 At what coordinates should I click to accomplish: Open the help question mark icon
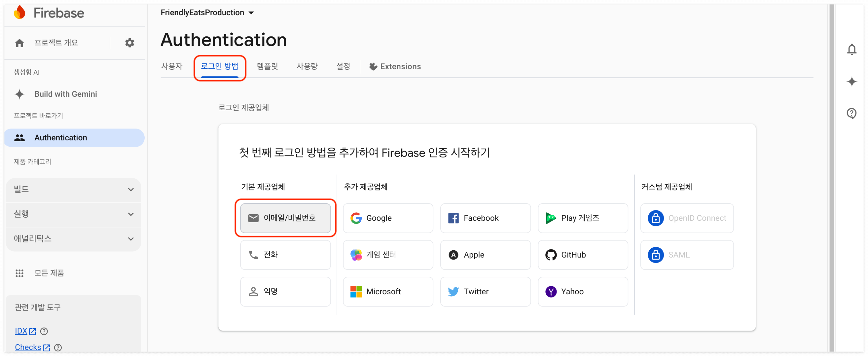[851, 113]
